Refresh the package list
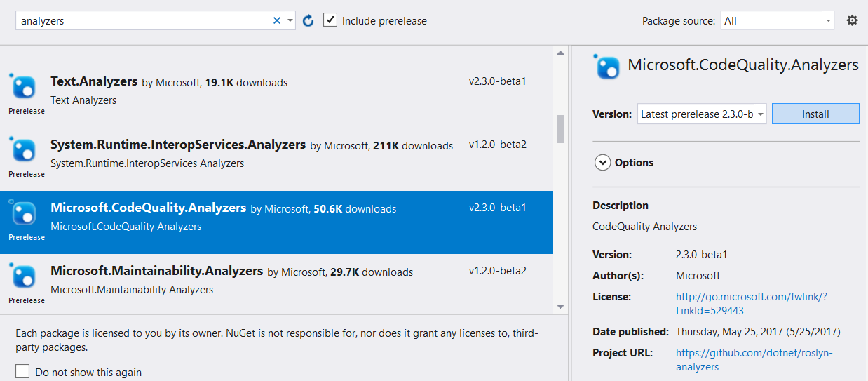The width and height of the screenshot is (868, 381). tap(308, 21)
